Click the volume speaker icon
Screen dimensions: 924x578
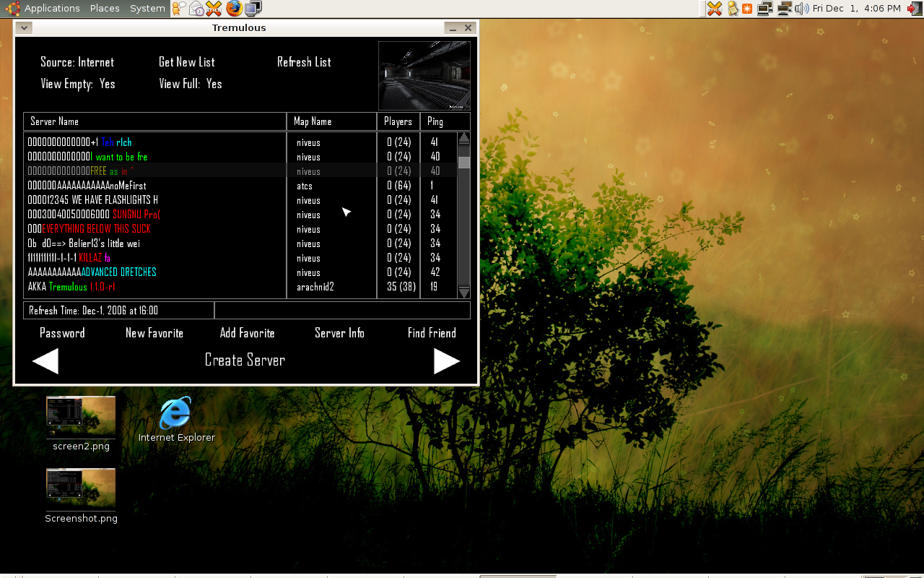pyautogui.click(x=801, y=9)
